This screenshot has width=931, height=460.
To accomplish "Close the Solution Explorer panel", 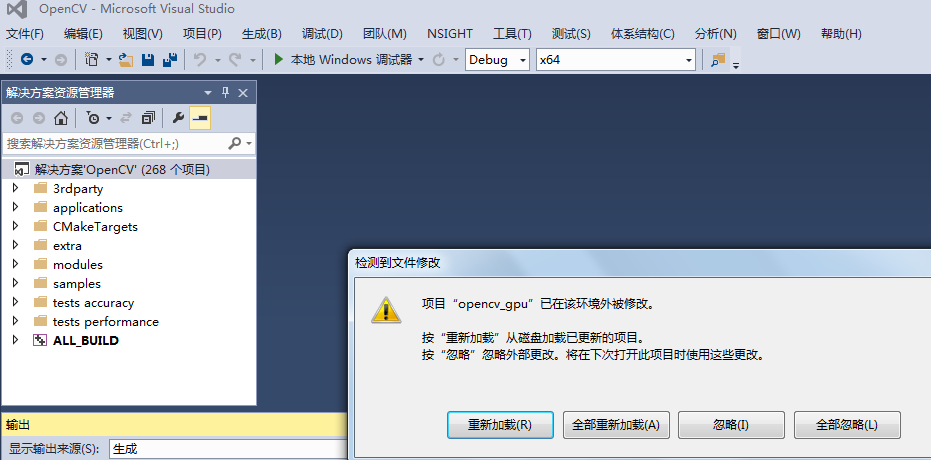I will click(x=243, y=93).
